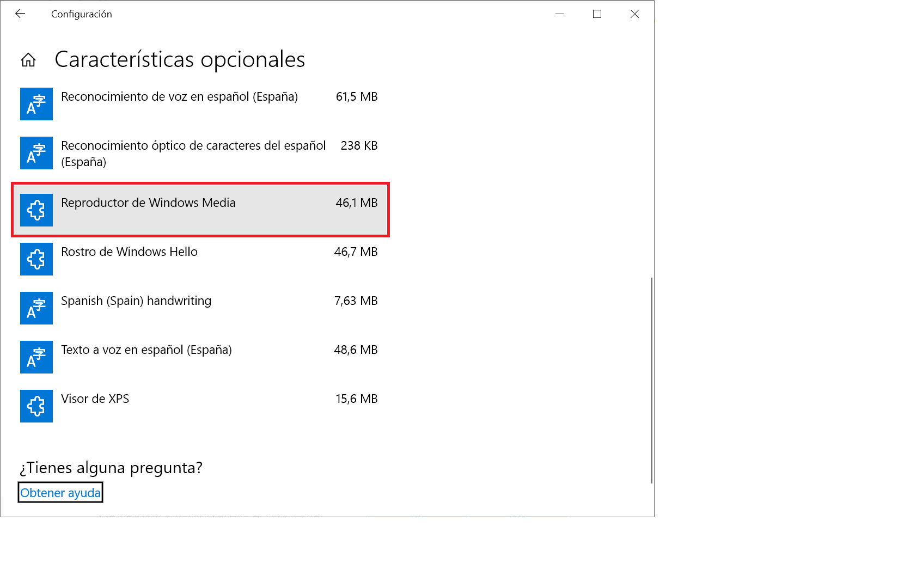The image size is (916, 588).
Task: Click the Reconocimiento óptico de caracteres icon
Action: [36, 153]
